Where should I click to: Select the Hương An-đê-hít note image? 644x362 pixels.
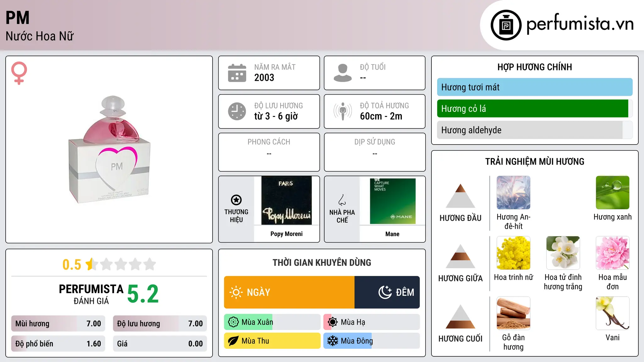[x=513, y=192]
